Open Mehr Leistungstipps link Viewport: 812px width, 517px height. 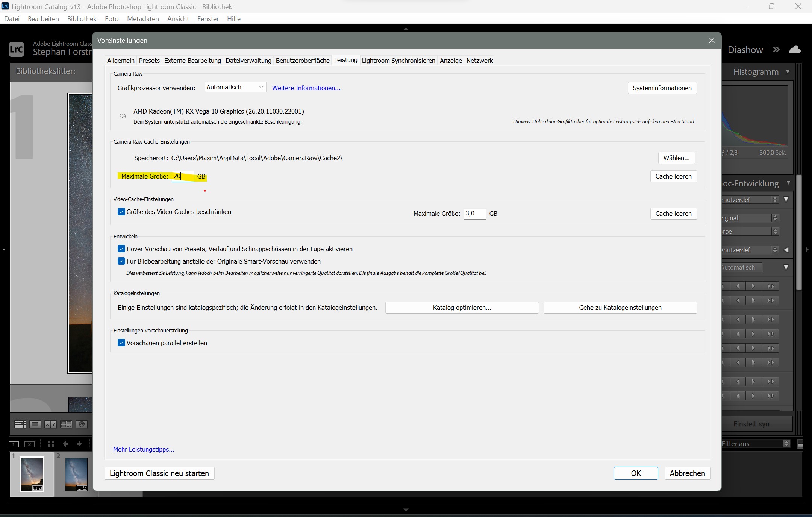pos(144,449)
